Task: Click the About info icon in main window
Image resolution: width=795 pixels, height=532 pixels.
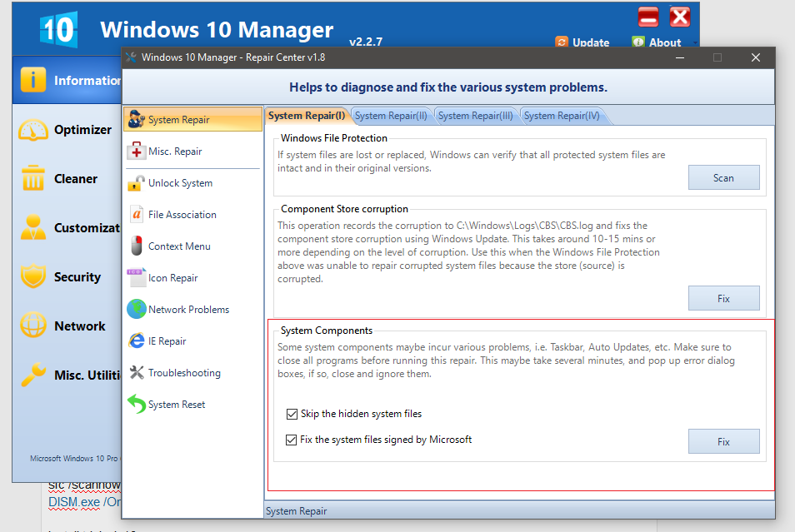Action: (638, 42)
